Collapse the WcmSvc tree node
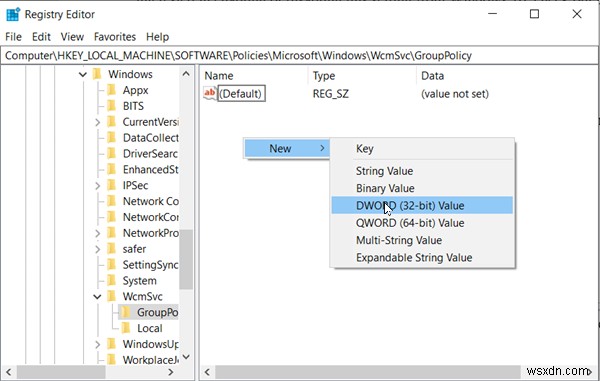The height and width of the screenshot is (381, 600). tap(97, 296)
